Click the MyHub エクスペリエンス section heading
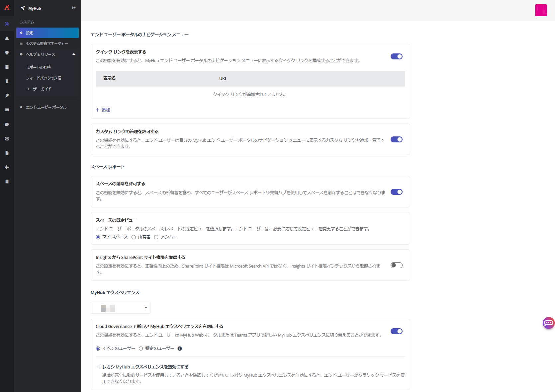 click(115, 292)
